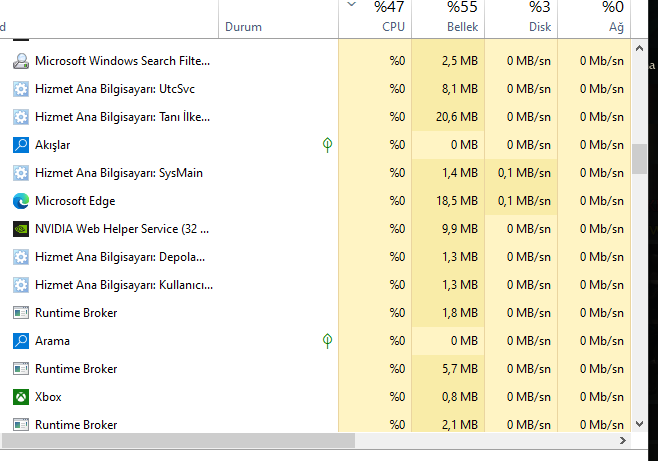The width and height of the screenshot is (658, 461).
Task: Click the Microsoft Windows Search Filter icon
Action: click(21, 61)
